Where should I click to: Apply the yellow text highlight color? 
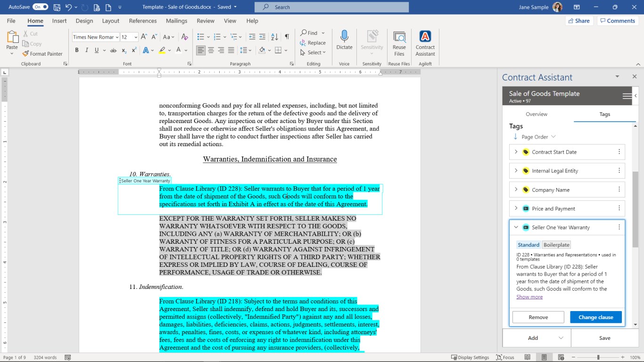click(162, 50)
